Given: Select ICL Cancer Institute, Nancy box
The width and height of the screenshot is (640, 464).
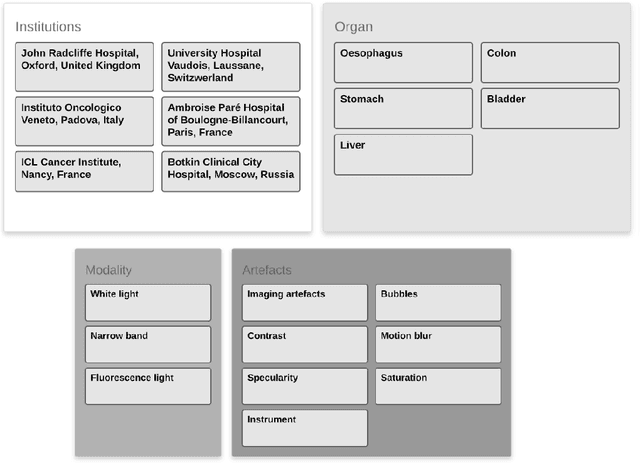Looking at the screenshot, I should 85,171.
